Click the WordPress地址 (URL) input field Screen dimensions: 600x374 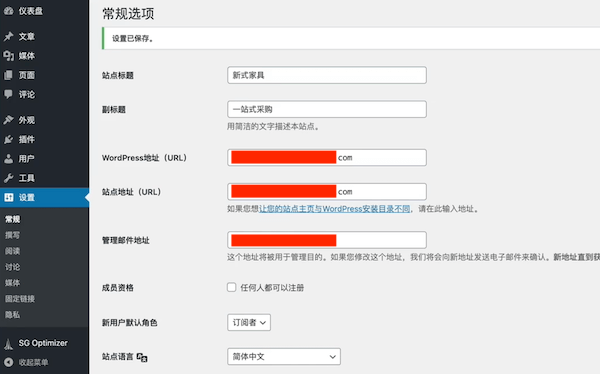coord(327,157)
